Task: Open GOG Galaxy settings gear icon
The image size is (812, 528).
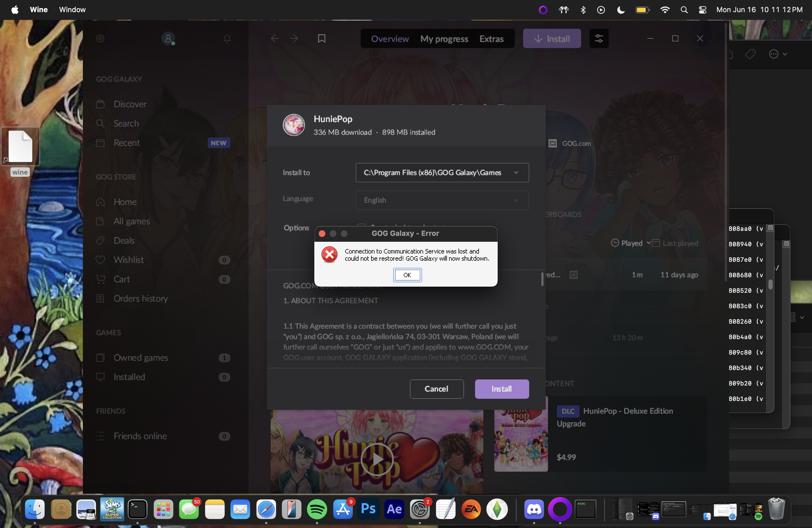Action: 100,39
